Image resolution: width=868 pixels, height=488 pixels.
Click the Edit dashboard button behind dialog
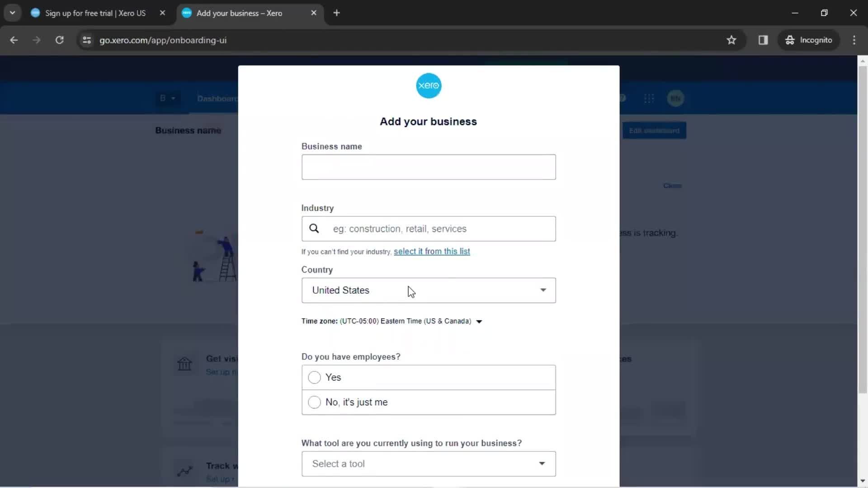(x=654, y=131)
